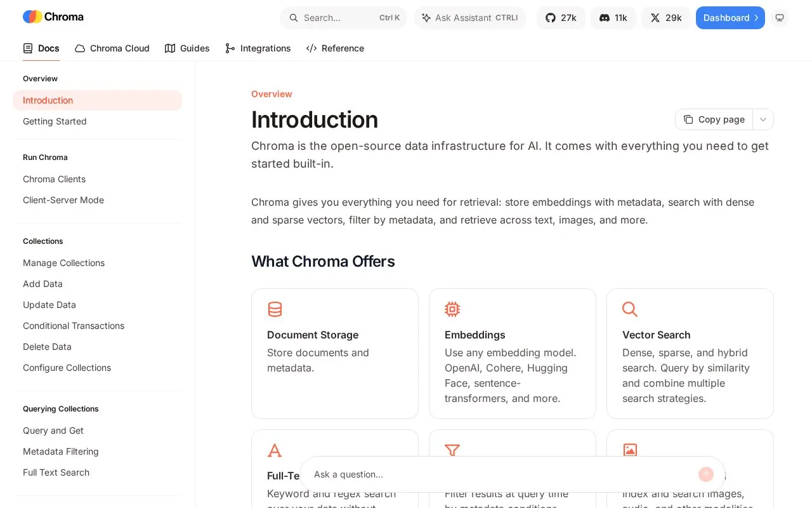The height and width of the screenshot is (508, 812).
Task: Switch to the Guides tab
Action: point(187,48)
